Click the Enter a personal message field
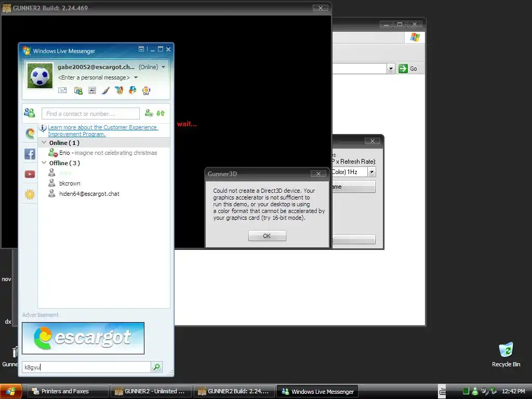Screen dimensions: 532x399 (94, 77)
